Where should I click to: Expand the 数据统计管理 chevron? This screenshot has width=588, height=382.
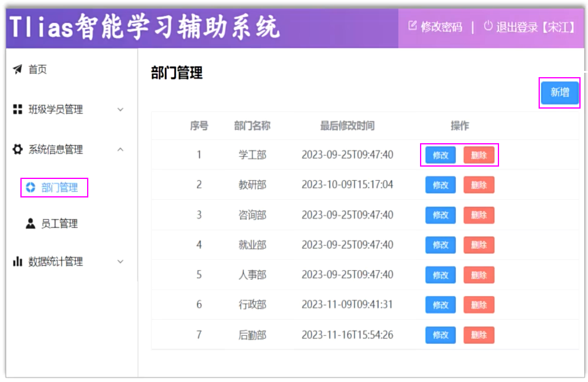(120, 262)
